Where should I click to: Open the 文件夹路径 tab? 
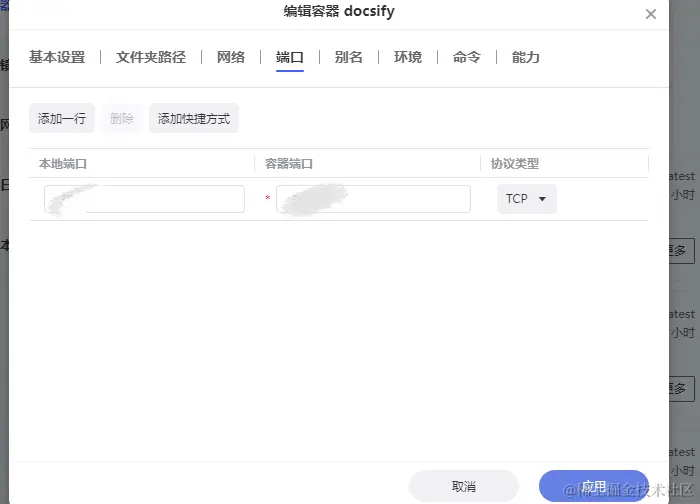point(151,57)
